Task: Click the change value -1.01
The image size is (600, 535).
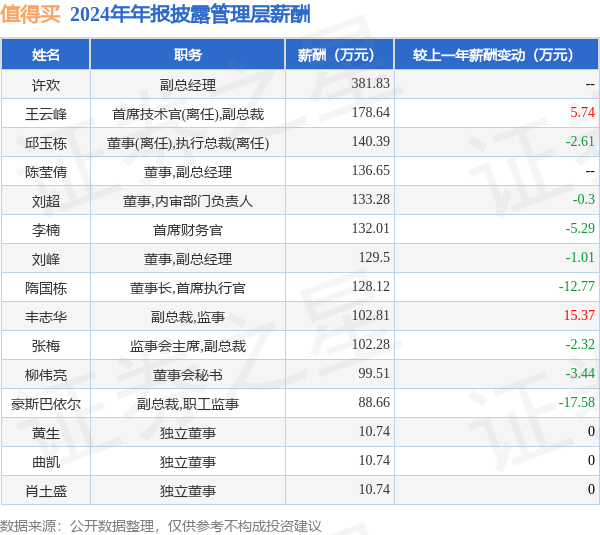Action: [580, 257]
